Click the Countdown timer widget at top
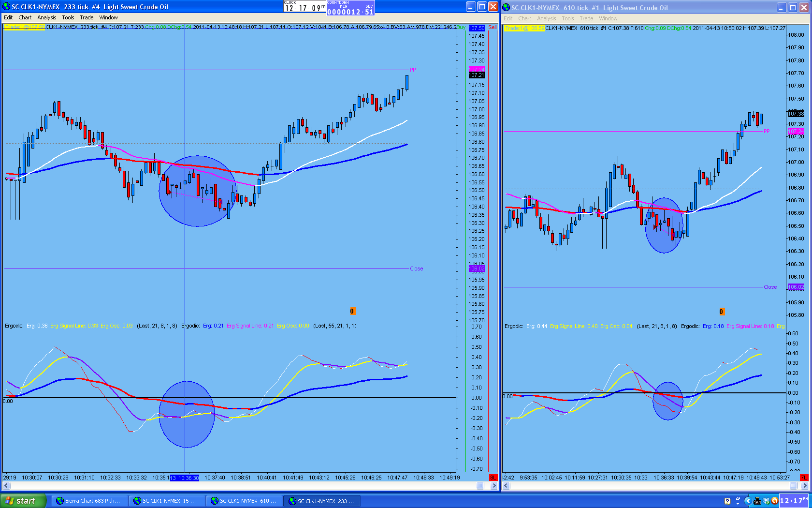Screen dimensions: 812x508 tap(350, 8)
